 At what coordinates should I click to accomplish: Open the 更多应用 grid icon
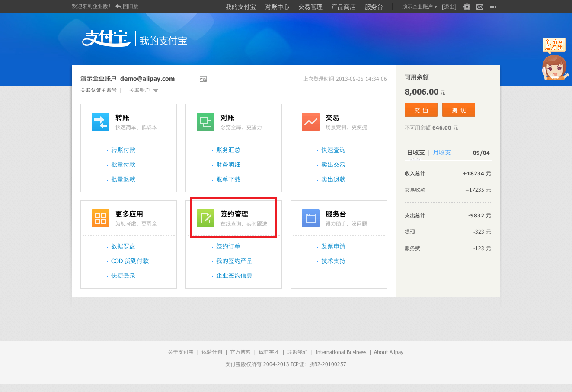pos(100,218)
